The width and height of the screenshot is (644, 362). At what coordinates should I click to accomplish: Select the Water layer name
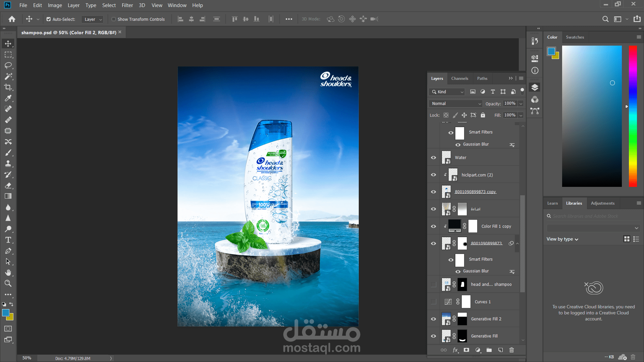point(460,158)
